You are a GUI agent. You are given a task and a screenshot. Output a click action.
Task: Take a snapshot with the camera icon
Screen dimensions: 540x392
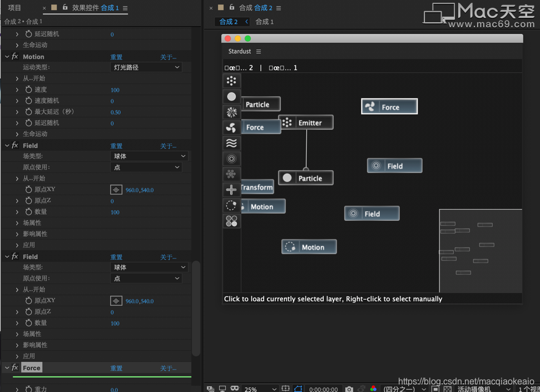click(349, 389)
